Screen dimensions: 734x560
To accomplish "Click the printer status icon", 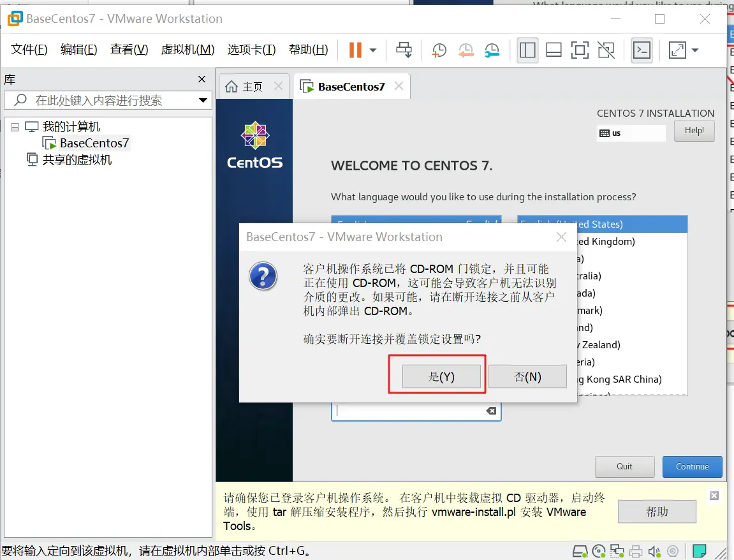I will click(x=636, y=552).
